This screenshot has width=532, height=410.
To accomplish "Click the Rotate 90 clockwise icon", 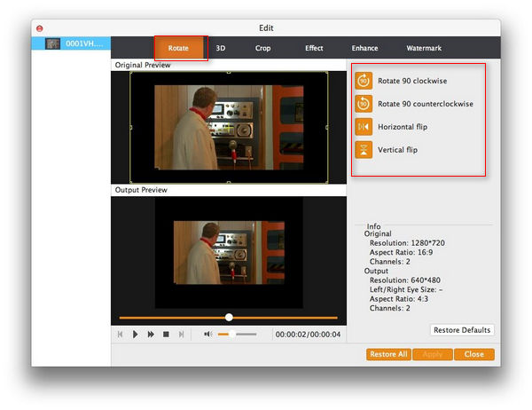I will tap(364, 81).
